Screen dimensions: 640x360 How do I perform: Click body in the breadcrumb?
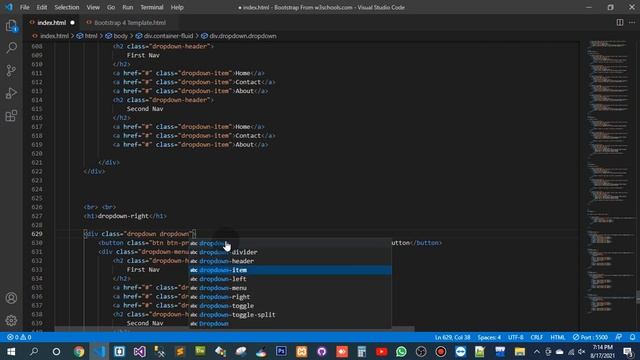120,36
